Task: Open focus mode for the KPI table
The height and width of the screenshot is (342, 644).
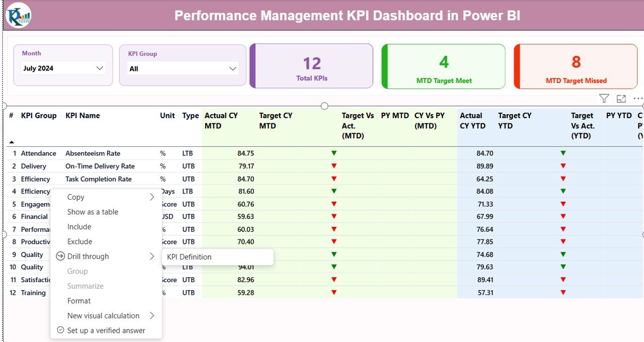Action: [621, 99]
